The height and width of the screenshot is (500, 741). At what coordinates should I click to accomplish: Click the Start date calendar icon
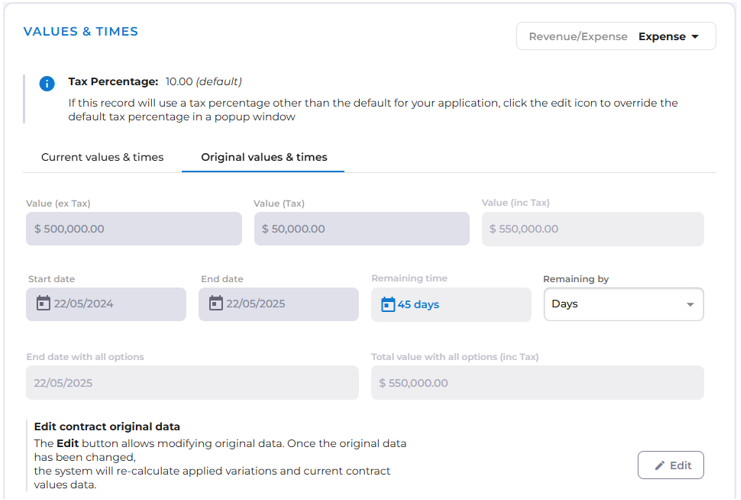(x=43, y=304)
